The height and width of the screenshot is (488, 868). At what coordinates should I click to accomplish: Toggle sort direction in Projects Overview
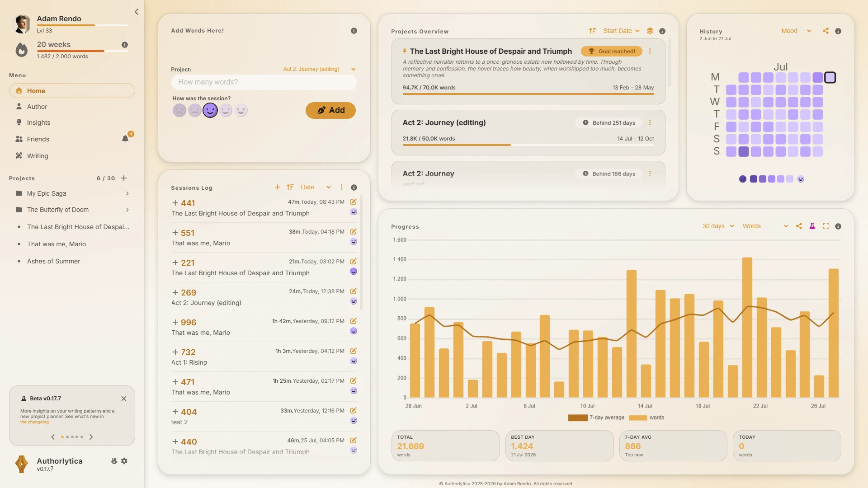coord(592,31)
